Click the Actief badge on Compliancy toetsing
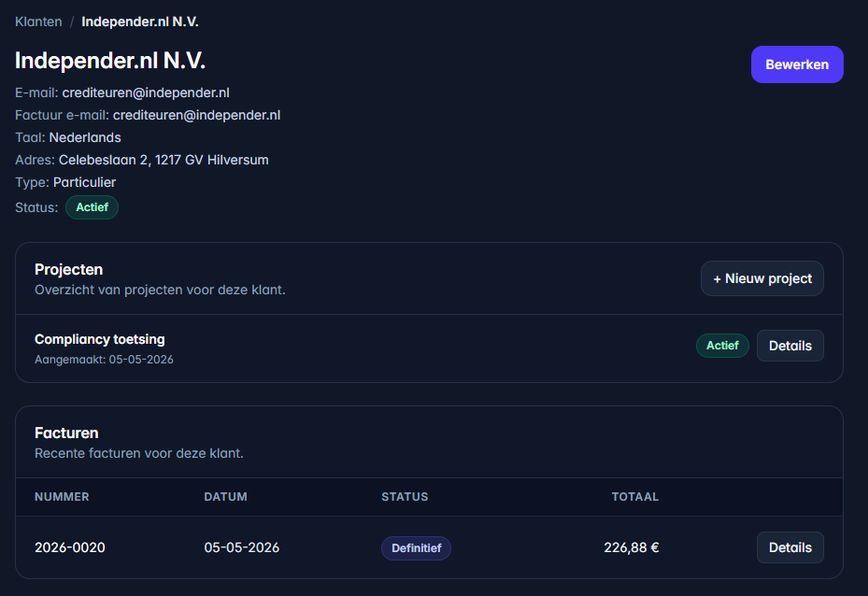Viewport: 868px width, 596px height. coord(722,346)
